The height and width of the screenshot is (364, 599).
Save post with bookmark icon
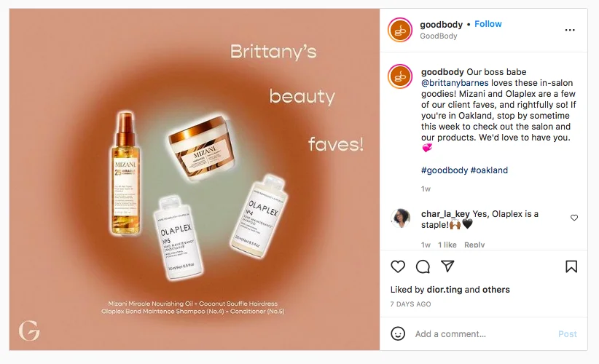(x=571, y=266)
